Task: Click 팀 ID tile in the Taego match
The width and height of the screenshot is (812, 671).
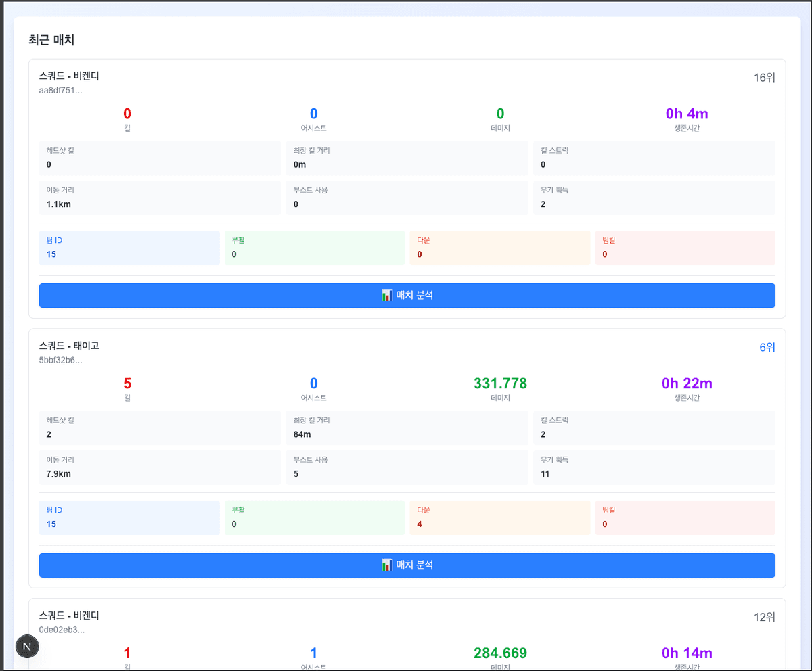Action: [129, 517]
